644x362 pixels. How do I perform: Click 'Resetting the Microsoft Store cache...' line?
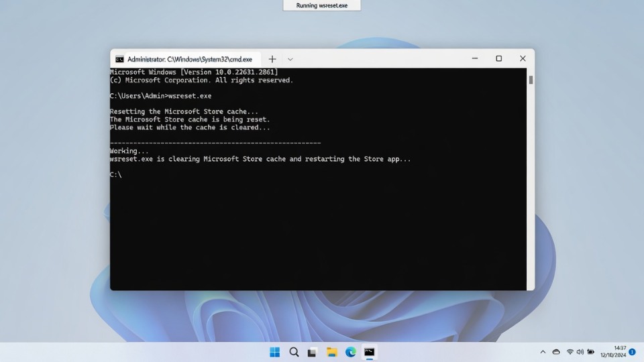point(184,112)
